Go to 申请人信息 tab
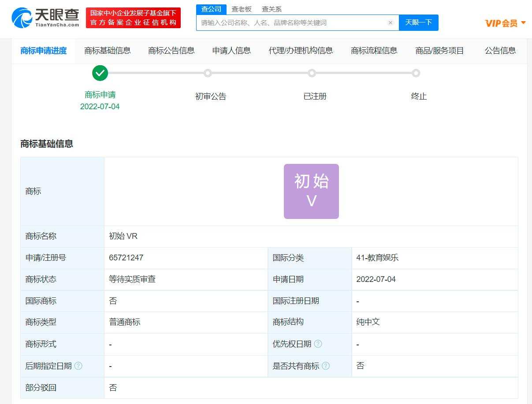 [x=231, y=51]
